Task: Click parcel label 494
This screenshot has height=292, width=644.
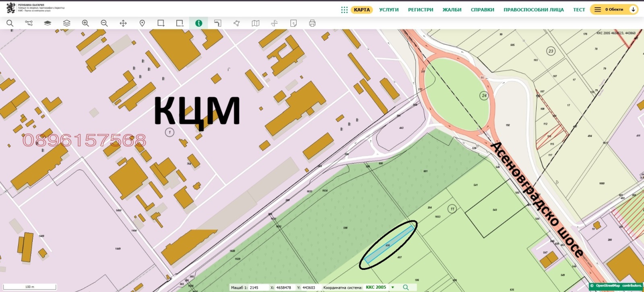Action: 590,136
